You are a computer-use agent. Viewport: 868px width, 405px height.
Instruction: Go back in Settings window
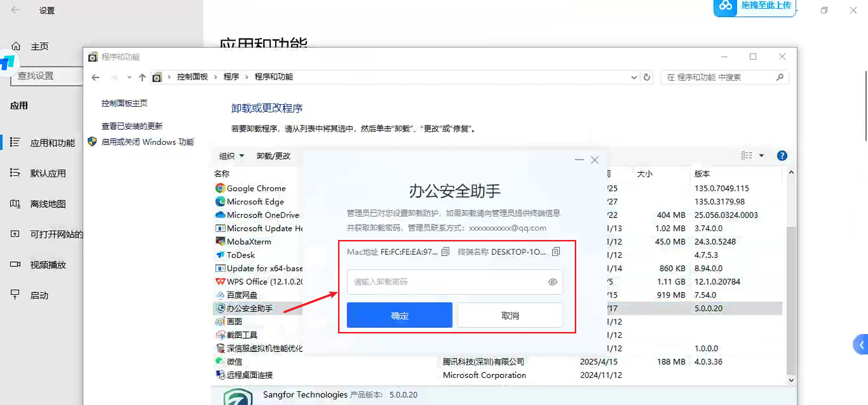tap(16, 10)
